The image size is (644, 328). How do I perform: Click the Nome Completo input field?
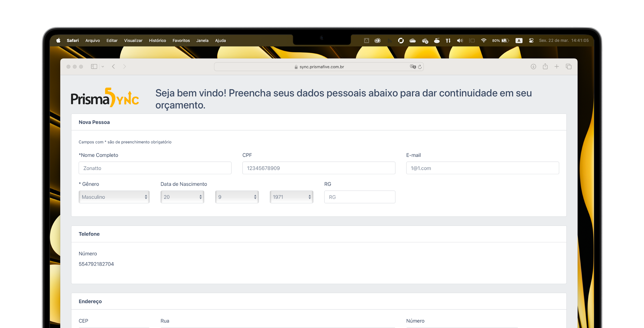pos(155,168)
